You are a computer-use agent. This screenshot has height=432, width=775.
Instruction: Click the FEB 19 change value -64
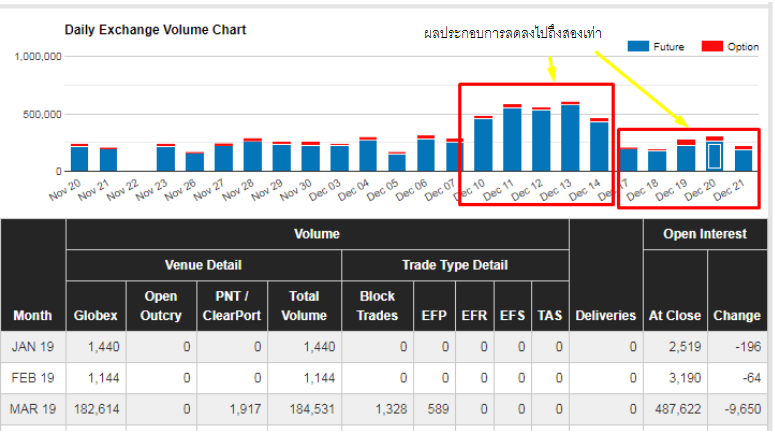[752, 378]
